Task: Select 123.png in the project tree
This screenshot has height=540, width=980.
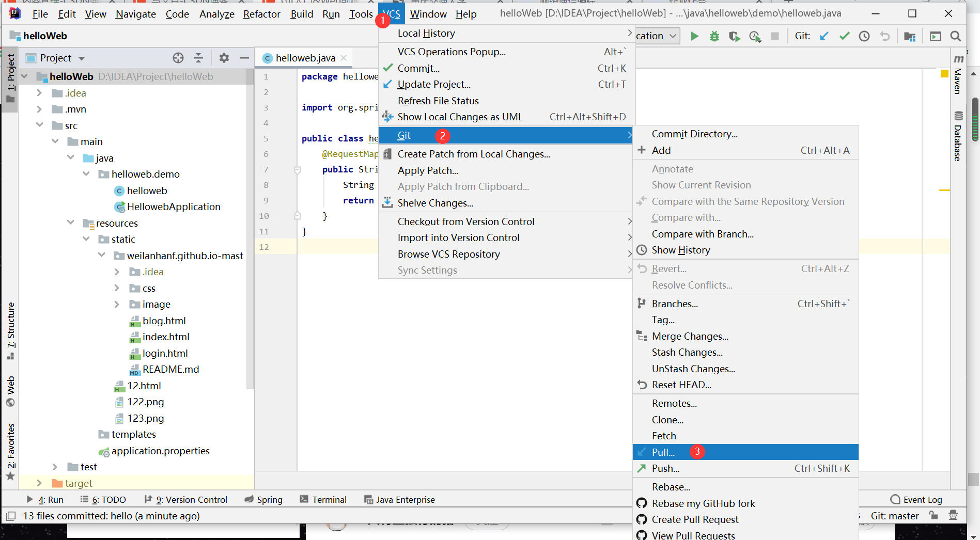Action: pos(145,418)
